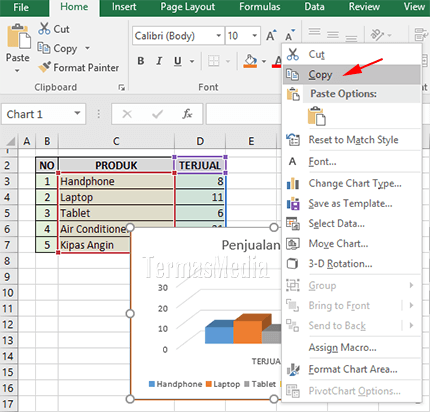Click the context menu Paste option icon
430x412 pixels.
pyautogui.click(x=316, y=116)
